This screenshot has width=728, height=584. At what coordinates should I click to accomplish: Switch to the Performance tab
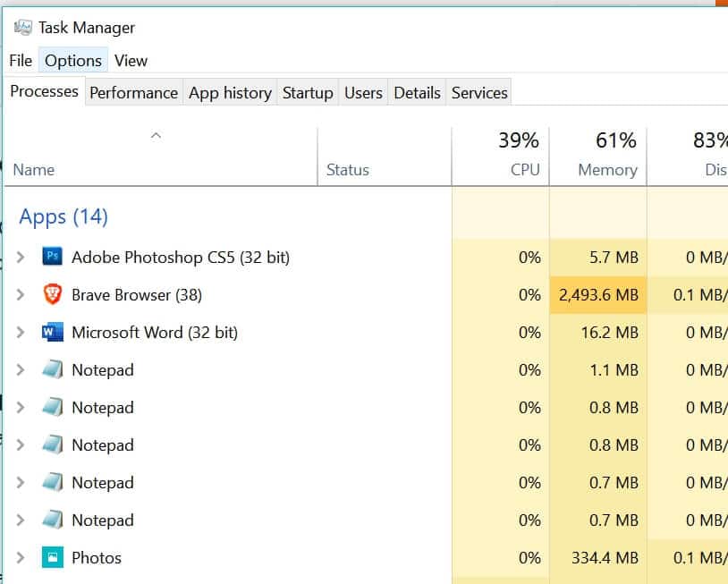pyautogui.click(x=133, y=93)
